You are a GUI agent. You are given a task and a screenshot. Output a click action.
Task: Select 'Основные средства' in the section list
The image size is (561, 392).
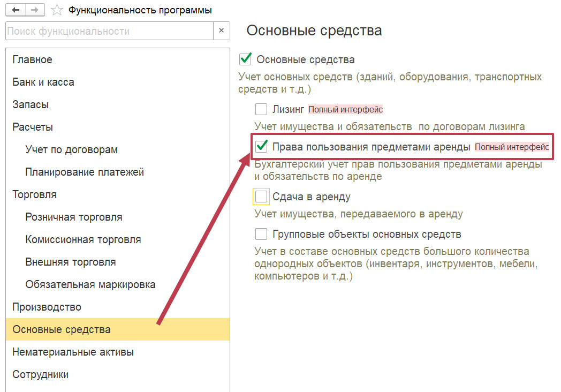(118, 329)
